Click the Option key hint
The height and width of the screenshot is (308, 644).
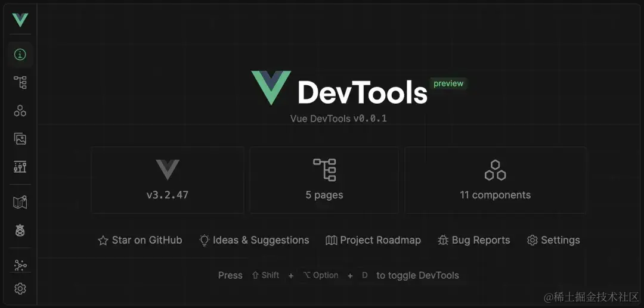[321, 275]
